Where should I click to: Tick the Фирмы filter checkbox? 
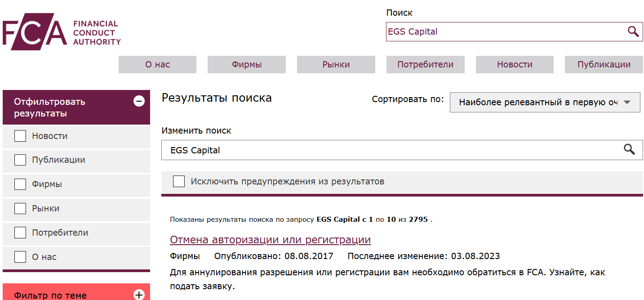20,184
